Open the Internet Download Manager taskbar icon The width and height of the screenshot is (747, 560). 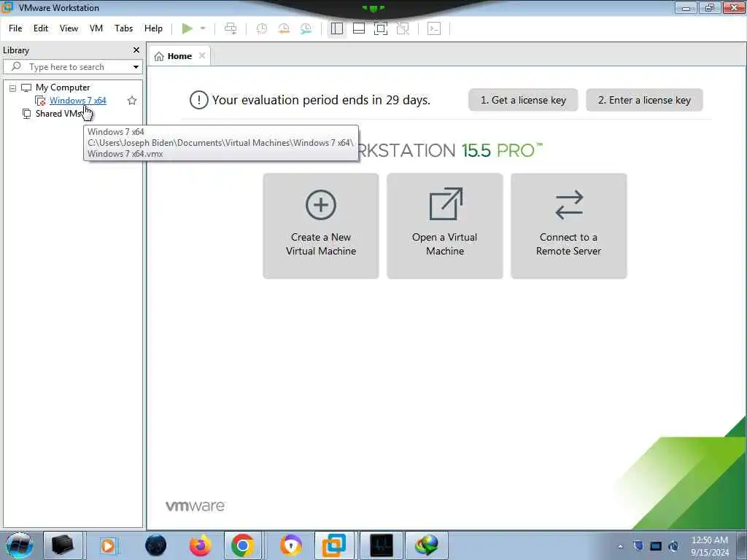pyautogui.click(x=426, y=545)
